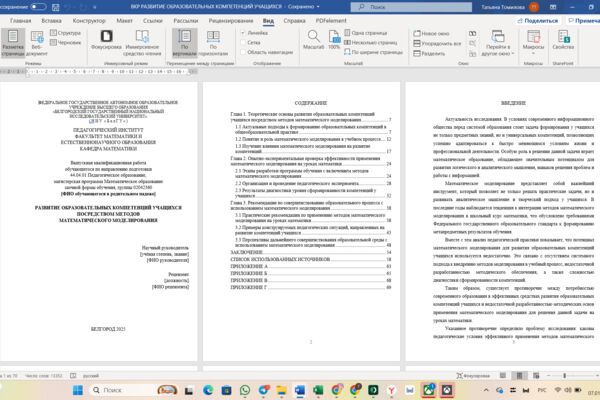The height and width of the screenshot is (400, 600).
Task: Open the Рассылки (Mailings) tab
Action: [186, 21]
